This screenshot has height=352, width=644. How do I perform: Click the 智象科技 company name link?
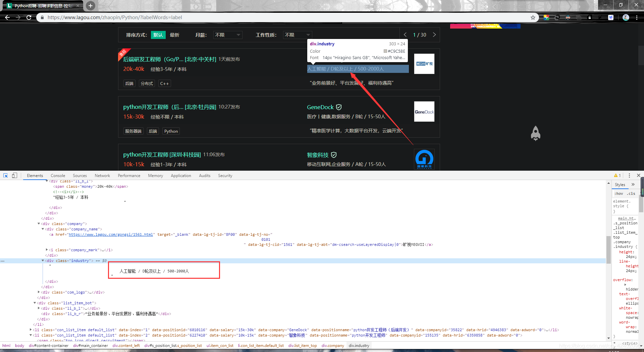click(318, 155)
